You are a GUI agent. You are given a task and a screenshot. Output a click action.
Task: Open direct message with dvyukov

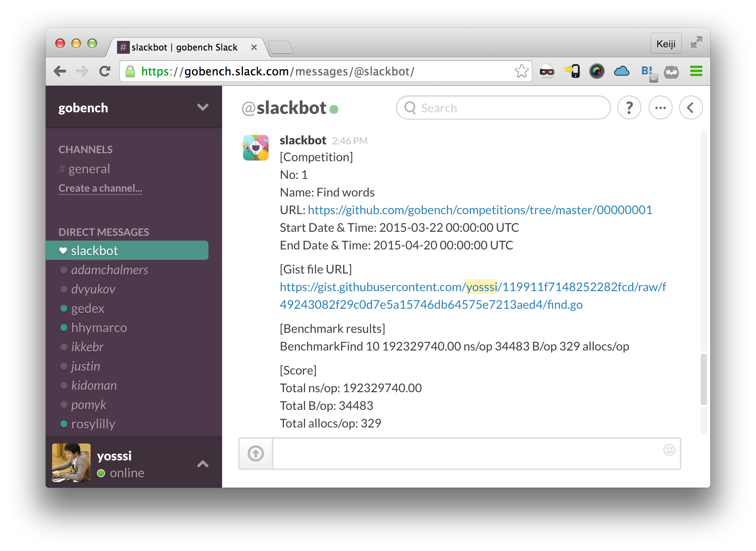[93, 289]
